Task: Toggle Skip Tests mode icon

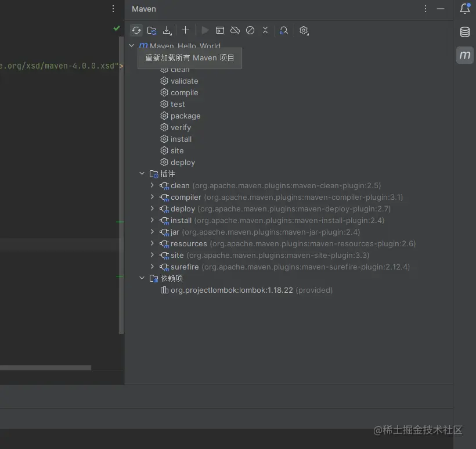Action: coord(250,30)
